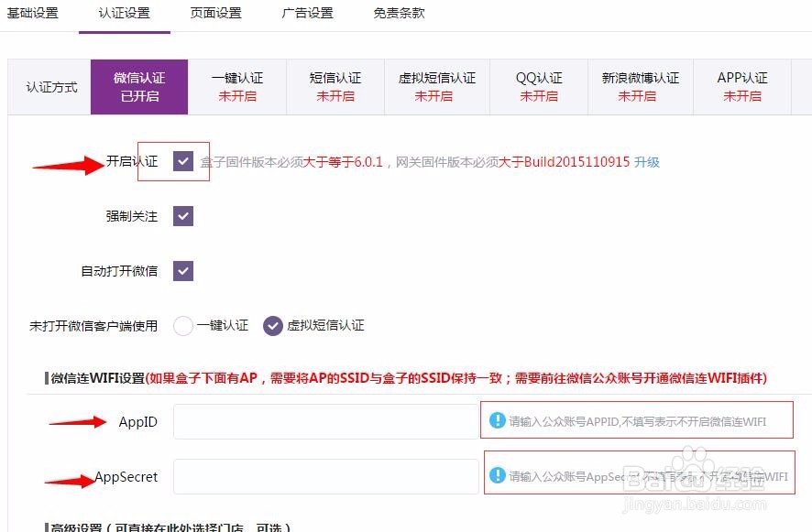Select the 虚拟短信认证 radio option
The image size is (812, 532).
(272, 325)
